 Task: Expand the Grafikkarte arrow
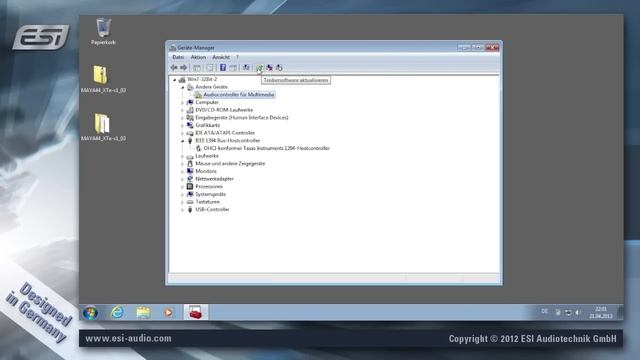click(182, 125)
